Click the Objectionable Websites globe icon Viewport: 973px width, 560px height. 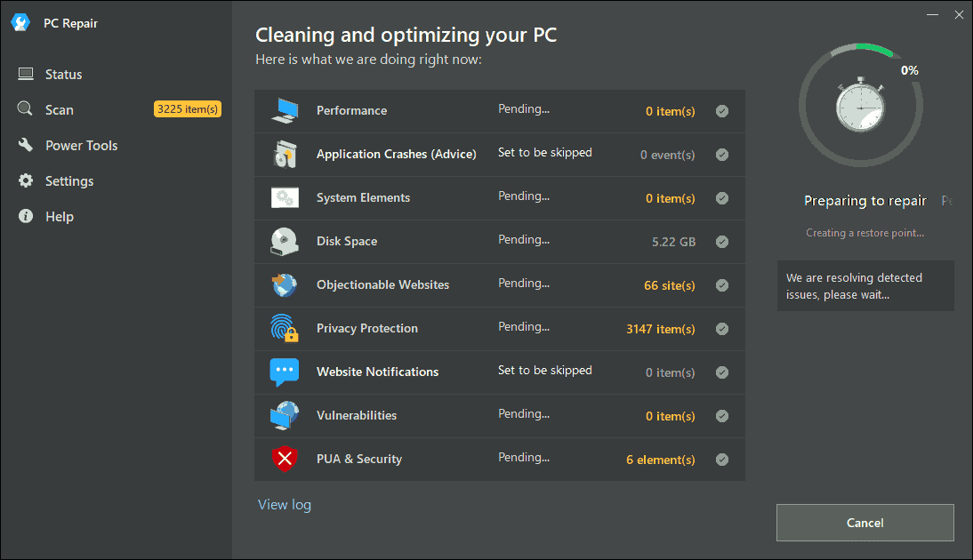tap(285, 285)
